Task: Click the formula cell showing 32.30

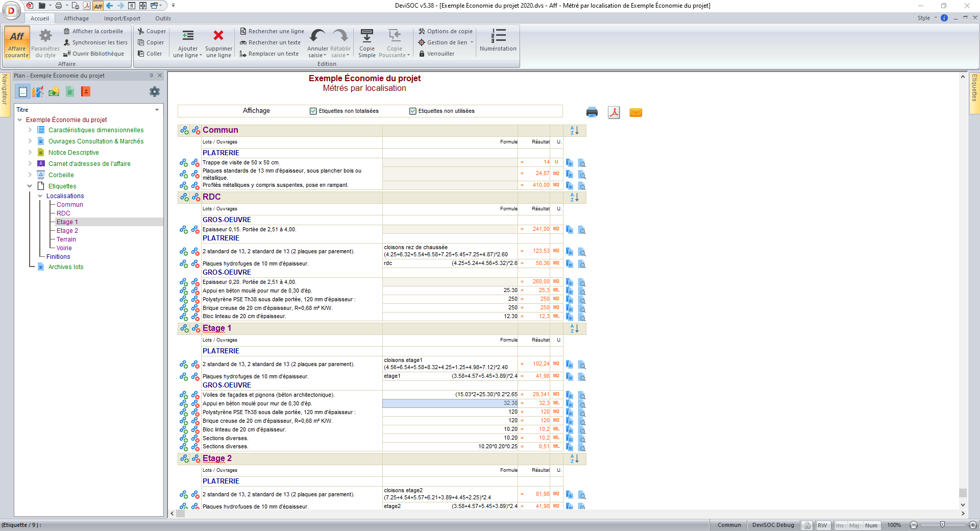Action: tap(450, 403)
